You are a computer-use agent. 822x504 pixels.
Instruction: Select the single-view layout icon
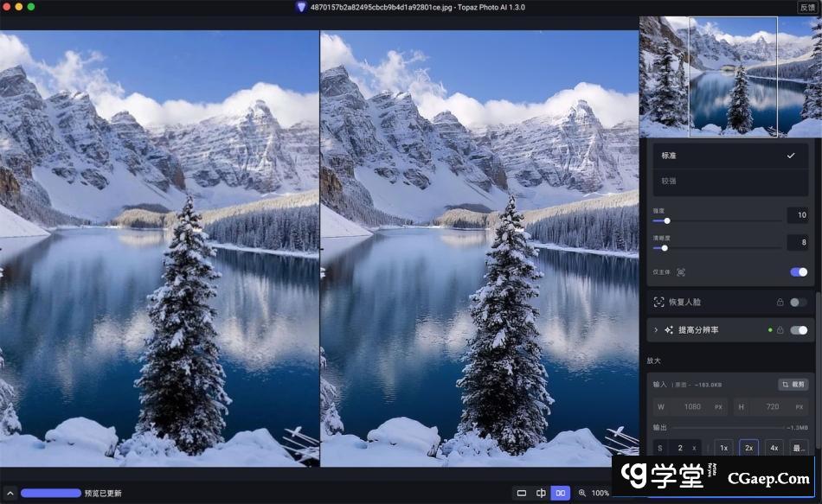[x=522, y=493]
